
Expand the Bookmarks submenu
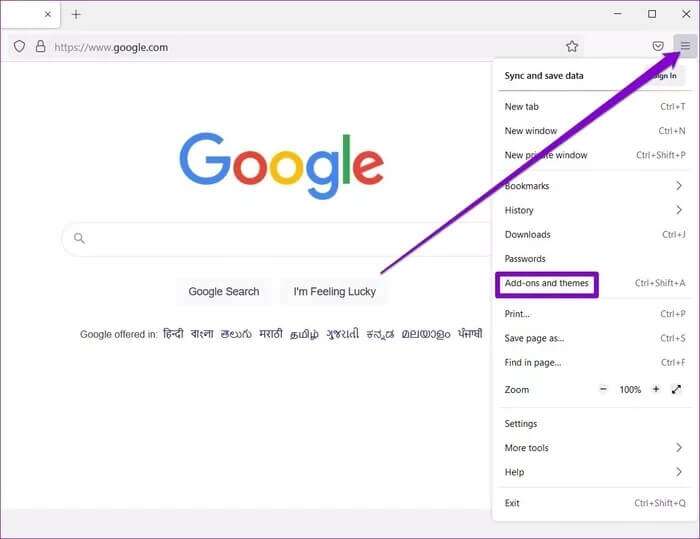(x=595, y=186)
